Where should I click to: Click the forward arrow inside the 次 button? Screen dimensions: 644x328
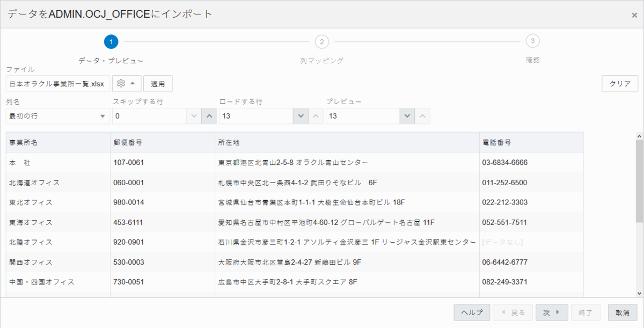(x=558, y=312)
